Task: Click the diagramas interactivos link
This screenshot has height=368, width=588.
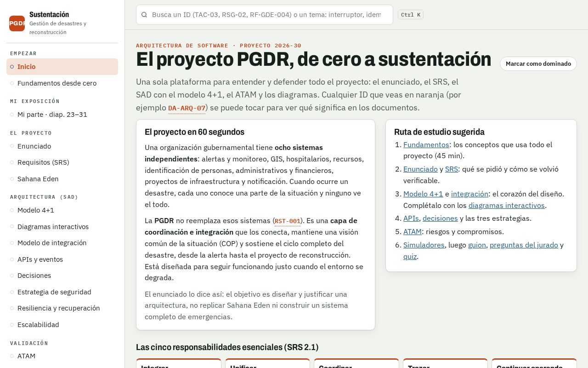Action: 507,206
